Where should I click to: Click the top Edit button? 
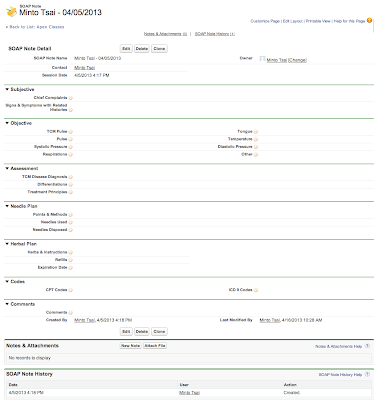pos(126,49)
